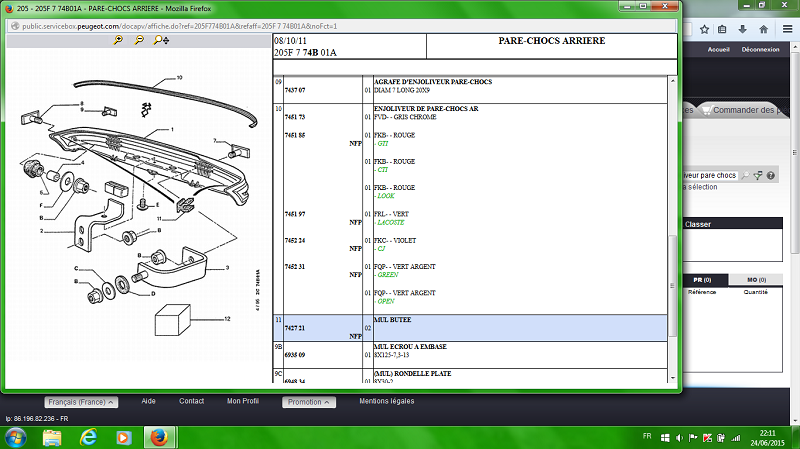Open the Commander des pièces tab
The image size is (800, 449).
click(744, 110)
